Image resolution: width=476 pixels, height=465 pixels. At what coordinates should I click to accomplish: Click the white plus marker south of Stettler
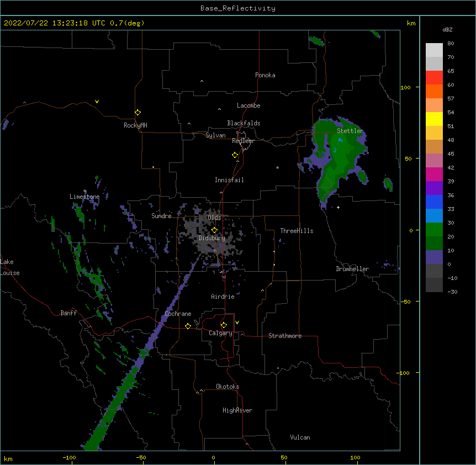point(338,207)
